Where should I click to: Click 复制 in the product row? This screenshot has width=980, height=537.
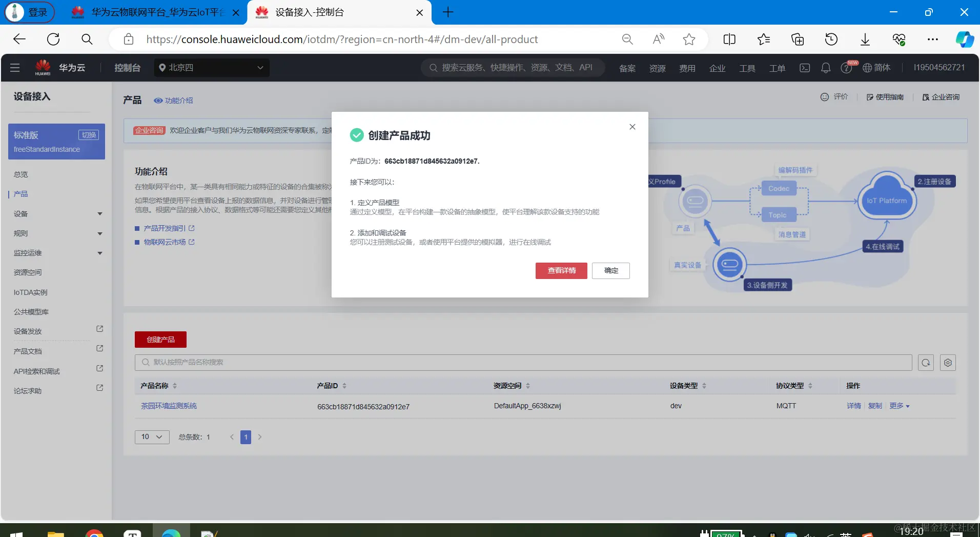pyautogui.click(x=875, y=406)
